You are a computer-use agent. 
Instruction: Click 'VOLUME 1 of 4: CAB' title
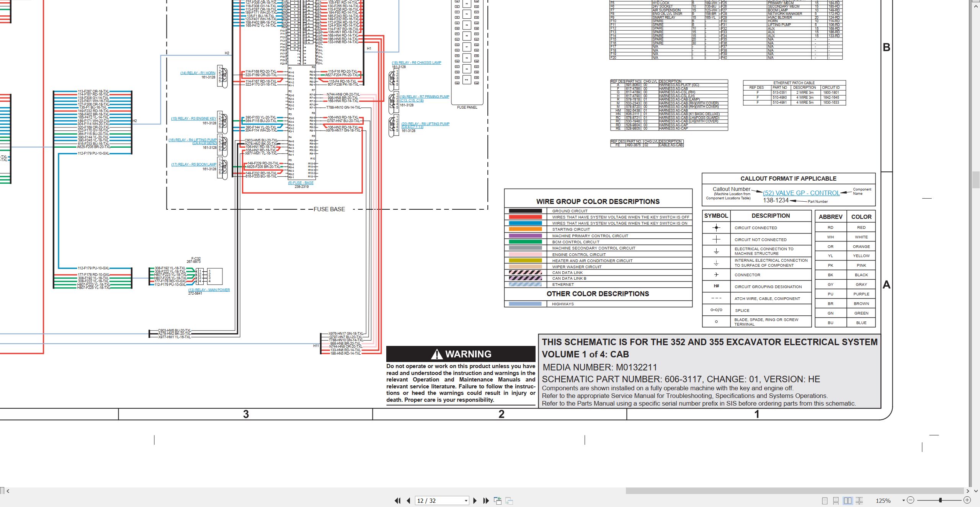pyautogui.click(x=585, y=354)
